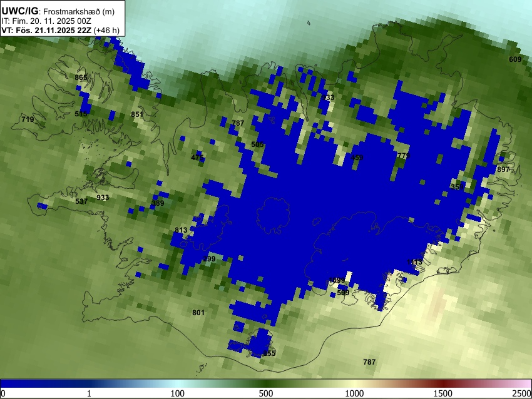This screenshot has height=399, width=532.
Task: Click the color scale legend bar
Action: [266, 384]
